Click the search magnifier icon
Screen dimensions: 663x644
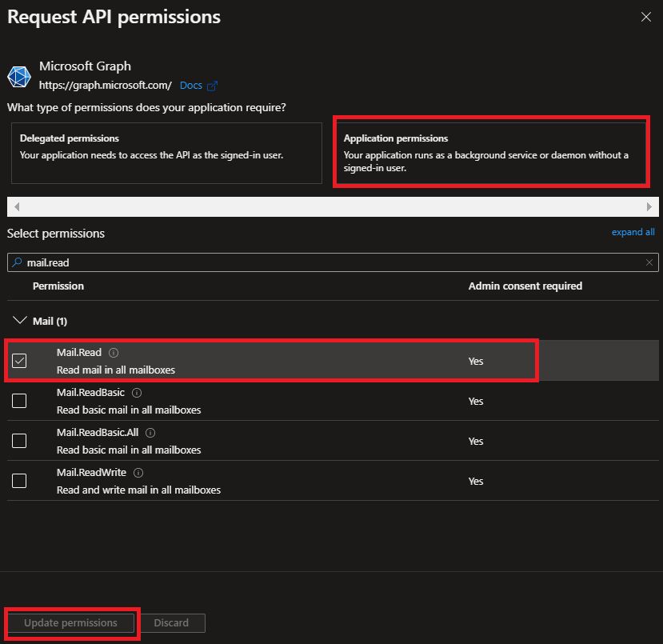[x=17, y=262]
